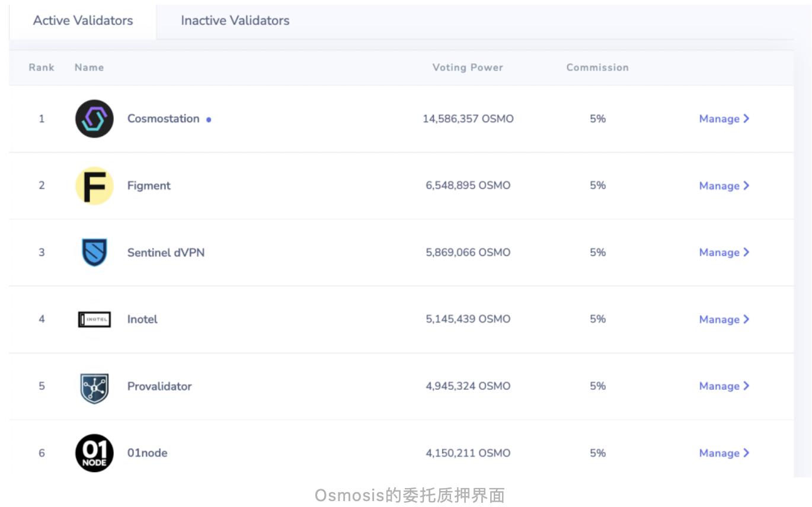Click the Rank column header
This screenshot has height=507, width=812.
(41, 68)
